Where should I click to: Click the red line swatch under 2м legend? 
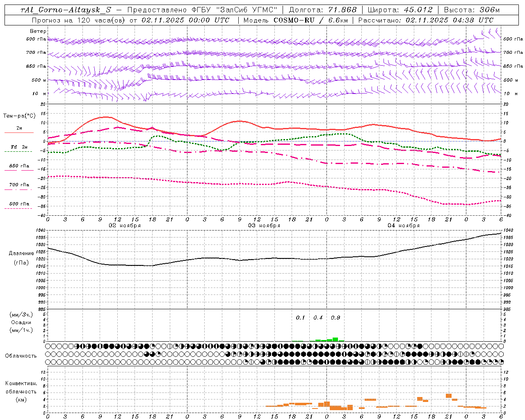tap(19, 133)
